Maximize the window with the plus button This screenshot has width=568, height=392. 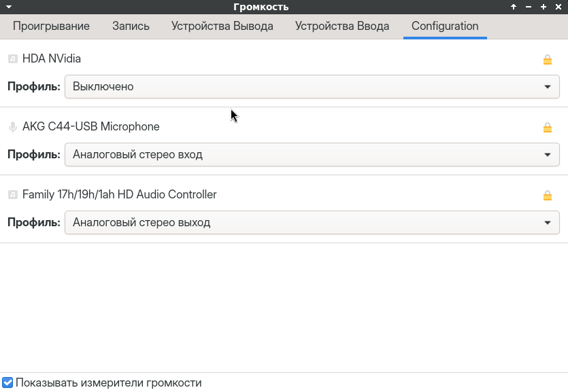[544, 7]
